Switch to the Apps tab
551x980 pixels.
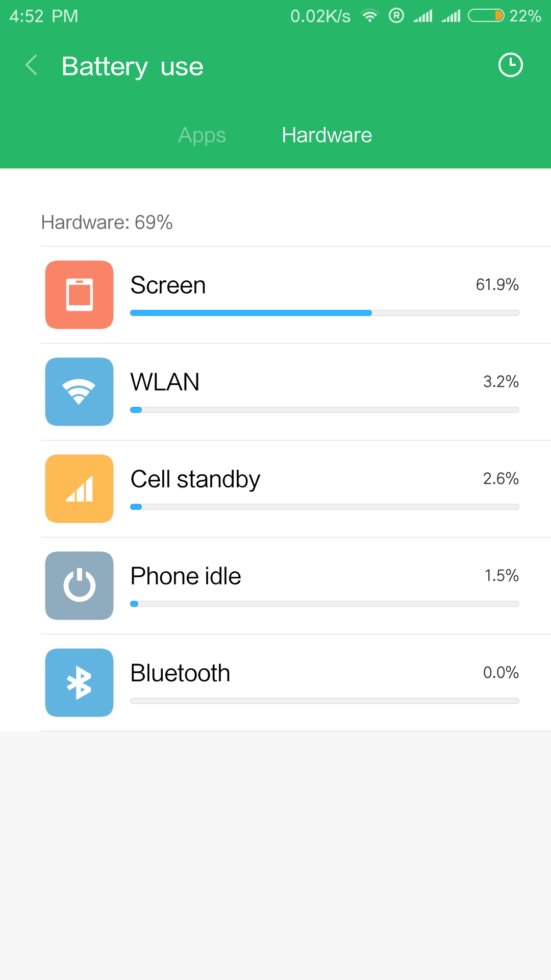coord(202,135)
